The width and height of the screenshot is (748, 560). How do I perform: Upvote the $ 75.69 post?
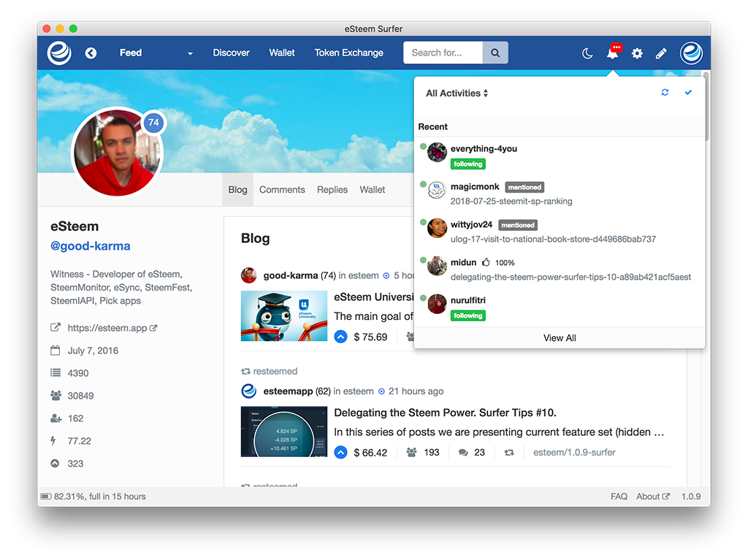(x=340, y=337)
